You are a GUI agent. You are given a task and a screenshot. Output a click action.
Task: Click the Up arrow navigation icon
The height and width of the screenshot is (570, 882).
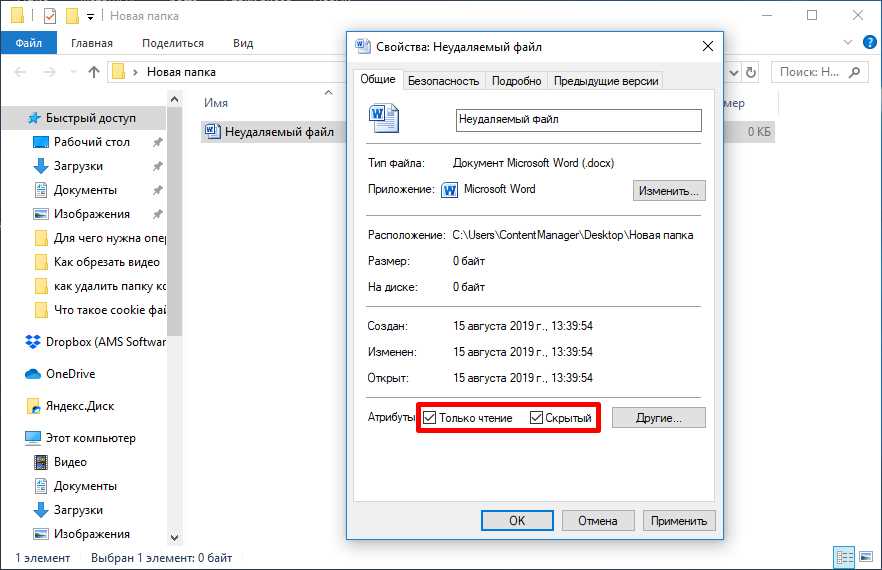(x=94, y=72)
